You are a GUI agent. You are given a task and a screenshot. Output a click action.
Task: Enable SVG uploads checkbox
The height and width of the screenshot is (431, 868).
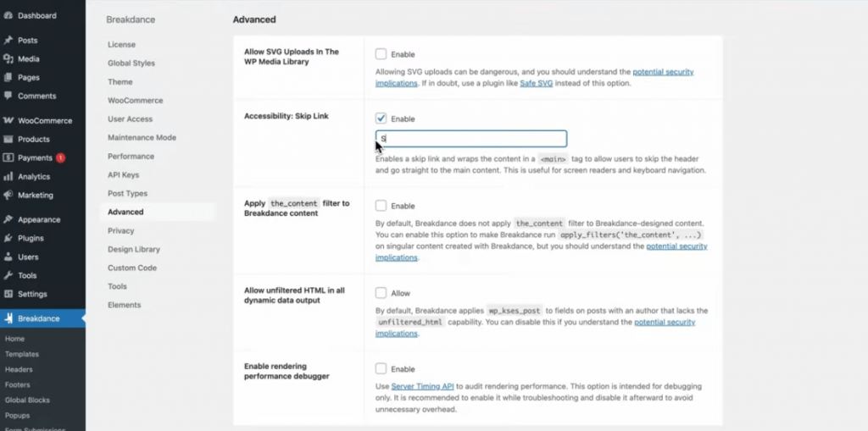pos(381,54)
